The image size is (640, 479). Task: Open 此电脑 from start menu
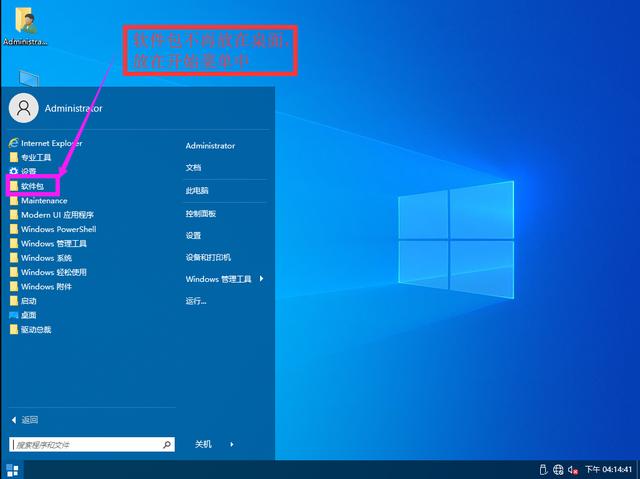[197, 191]
